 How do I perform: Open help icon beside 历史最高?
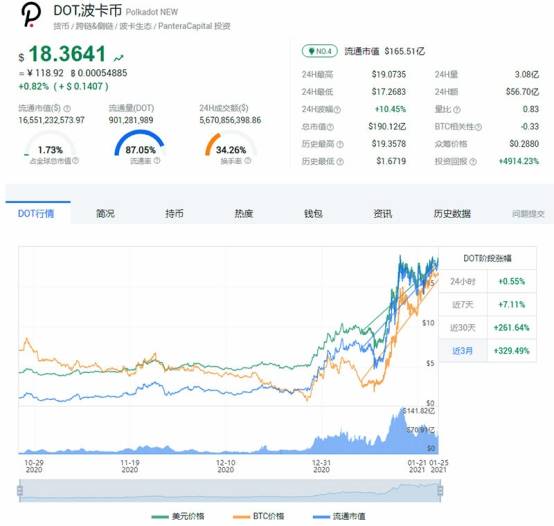point(340,144)
